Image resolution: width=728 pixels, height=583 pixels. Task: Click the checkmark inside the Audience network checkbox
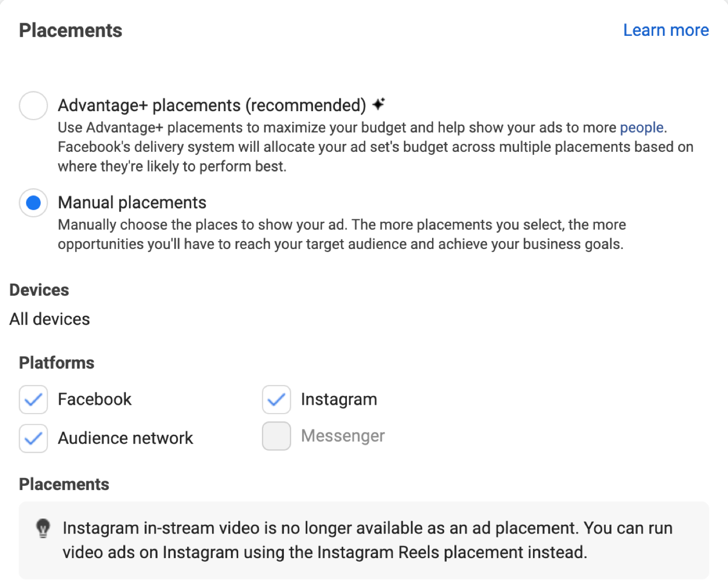[33, 439]
